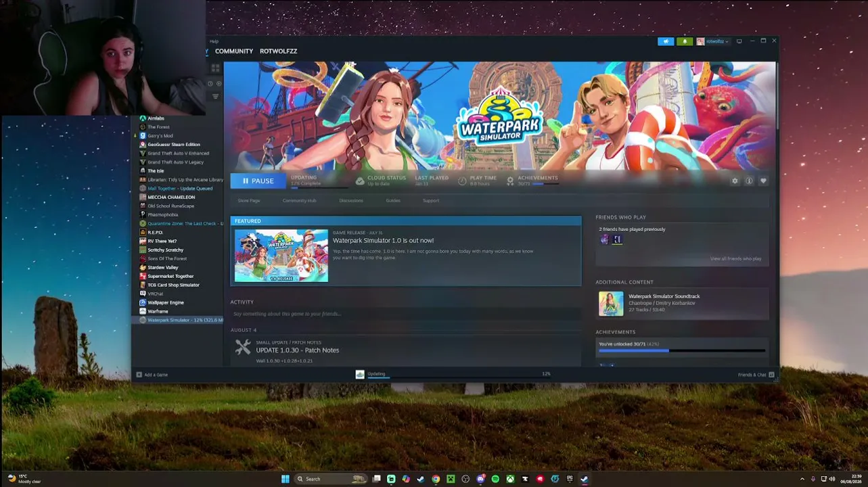Select Grand Theft Auto V Legacy
The height and width of the screenshot is (487, 868).
[177, 162]
